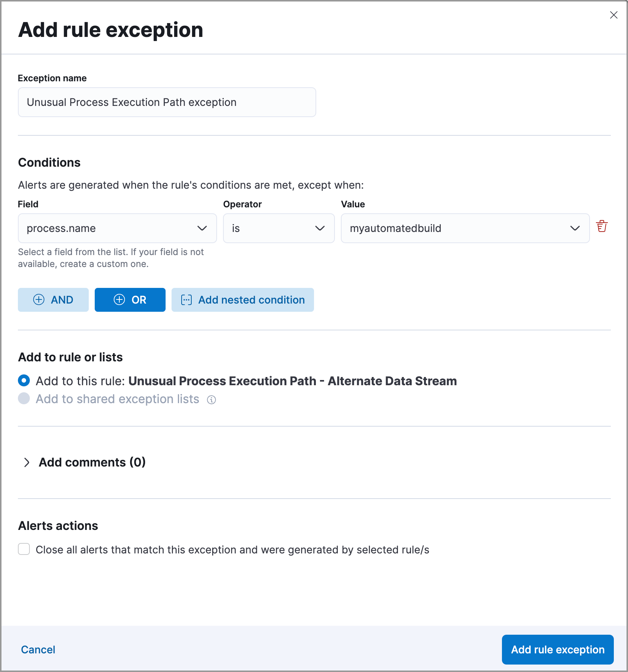Select the 'Add to this rule' option
The height and width of the screenshot is (672, 628).
point(23,381)
